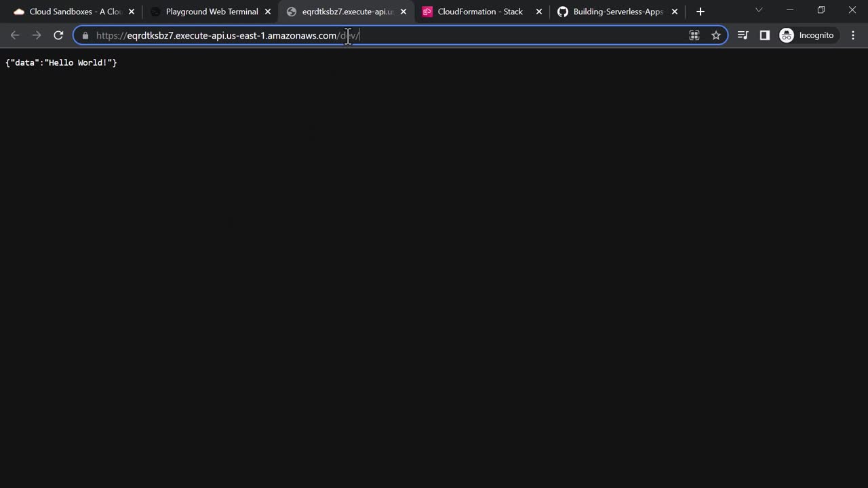Image resolution: width=868 pixels, height=488 pixels.
Task: Restore down the browser window
Action: point(821,10)
